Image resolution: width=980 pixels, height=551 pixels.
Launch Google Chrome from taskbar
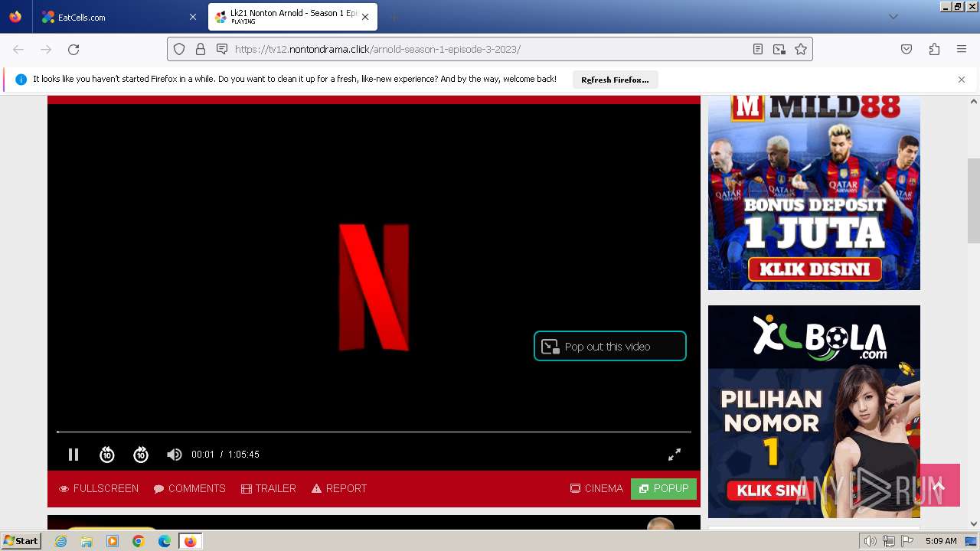(139, 541)
